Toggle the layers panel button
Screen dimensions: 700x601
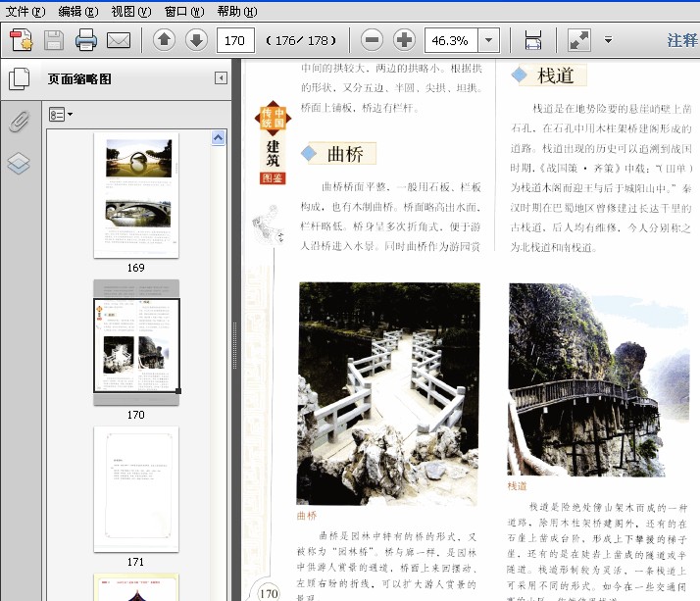pyautogui.click(x=18, y=164)
